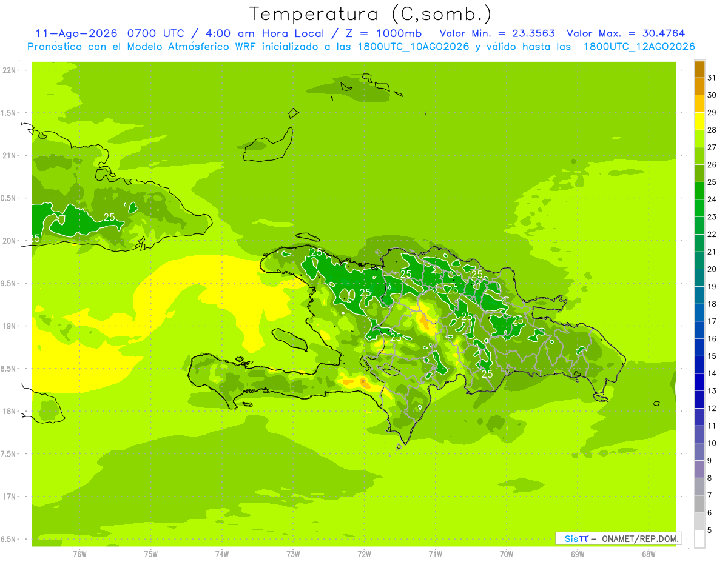728x562 pixels.
Task: Pick the yellow legend swatch between 28 and 29
Action: coord(699,121)
